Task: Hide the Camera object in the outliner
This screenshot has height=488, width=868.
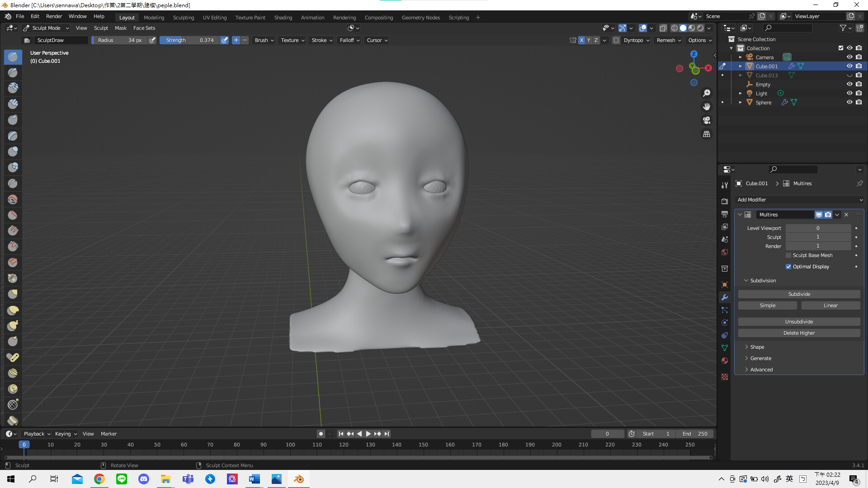Action: tap(849, 57)
